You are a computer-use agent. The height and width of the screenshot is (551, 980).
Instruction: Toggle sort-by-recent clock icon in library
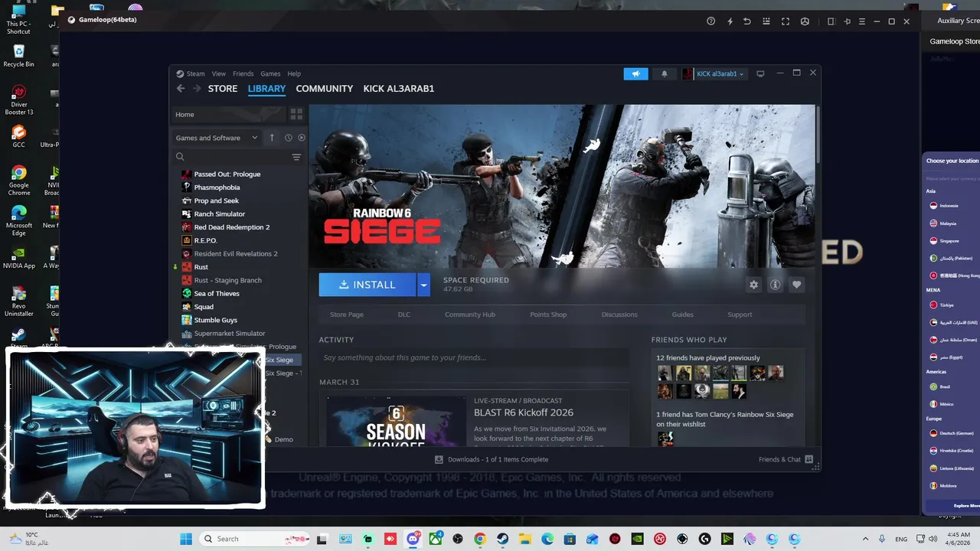[x=289, y=138]
